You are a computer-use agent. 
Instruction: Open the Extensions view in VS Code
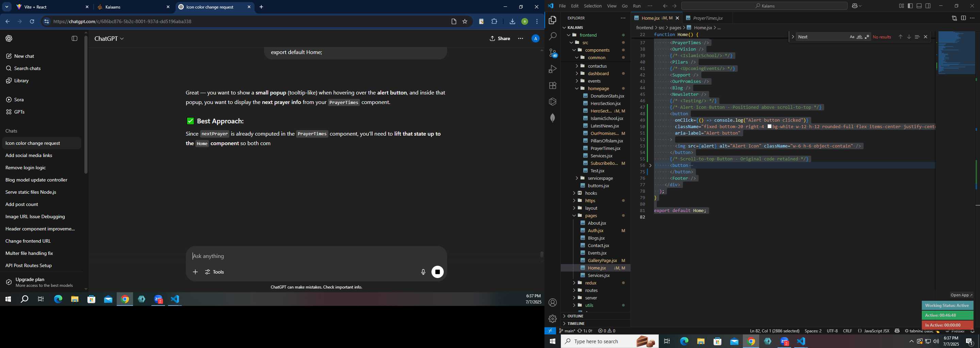552,86
